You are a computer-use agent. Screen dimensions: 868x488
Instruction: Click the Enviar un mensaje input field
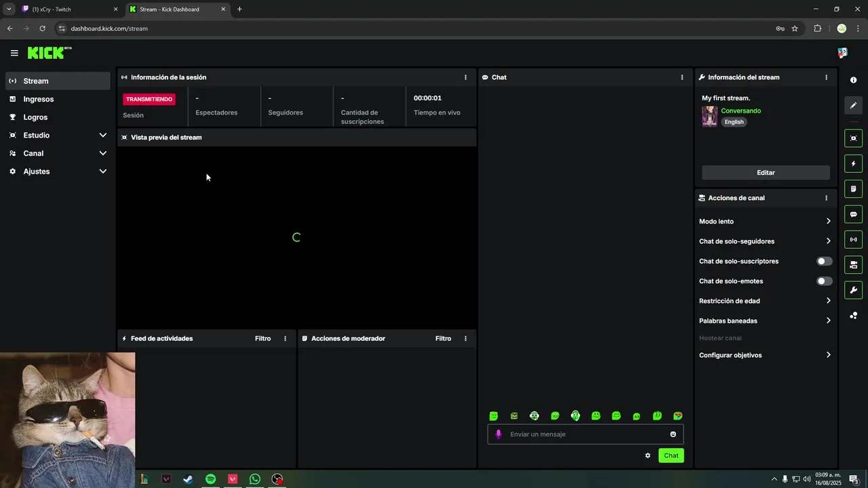tap(585, 434)
